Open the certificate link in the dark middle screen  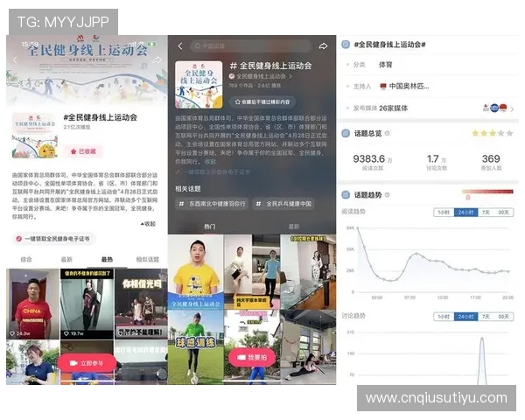[213, 171]
